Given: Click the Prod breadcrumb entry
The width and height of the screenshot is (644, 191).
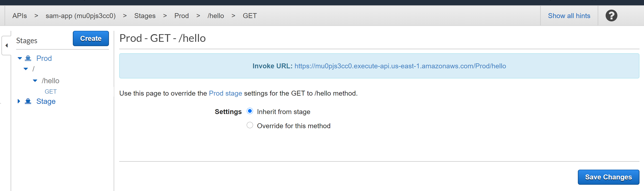Looking at the screenshot, I should coord(182,16).
